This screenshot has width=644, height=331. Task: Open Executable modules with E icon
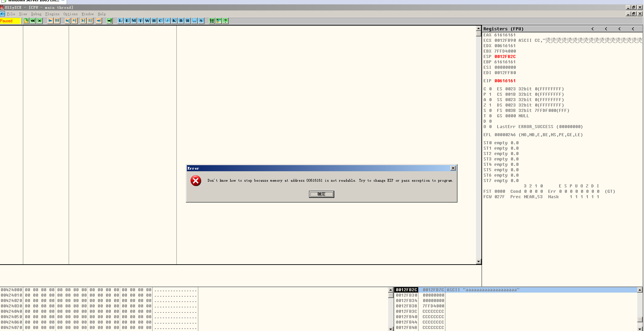(x=127, y=21)
